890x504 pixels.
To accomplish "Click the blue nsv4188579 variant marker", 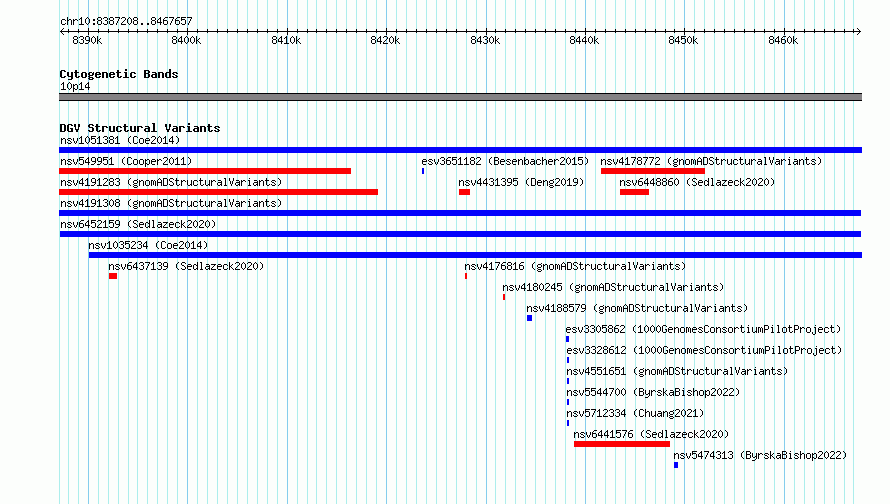I will point(530,318).
